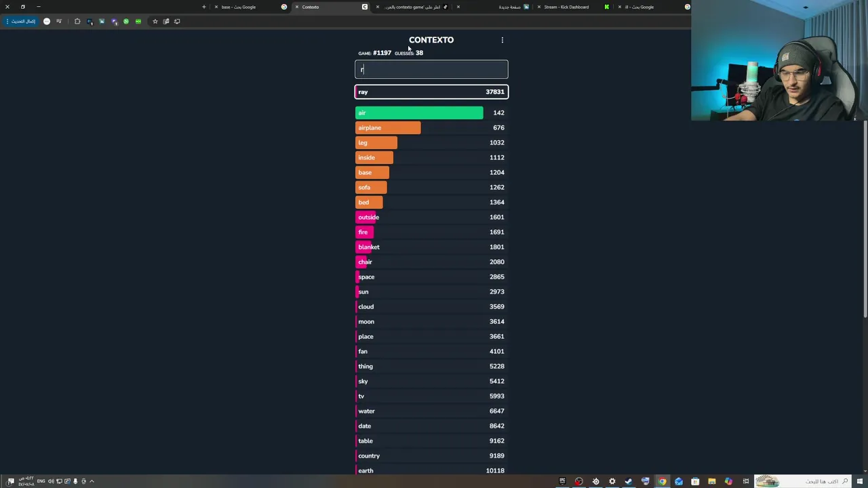The image size is (868, 488).
Task: Select the 'inside' guess row
Action: click(431, 157)
